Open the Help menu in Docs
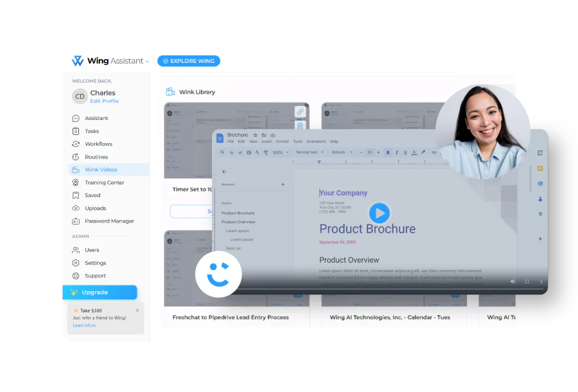 [x=334, y=142]
